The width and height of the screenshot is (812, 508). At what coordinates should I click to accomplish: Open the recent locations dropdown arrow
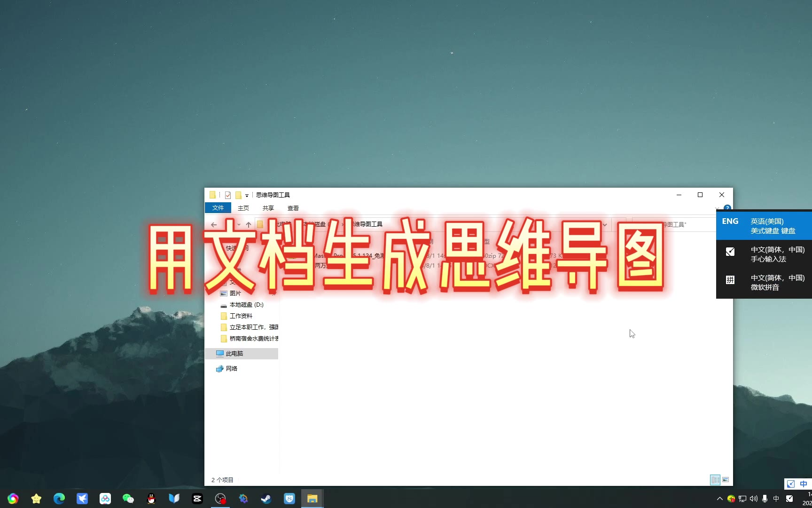[239, 224]
